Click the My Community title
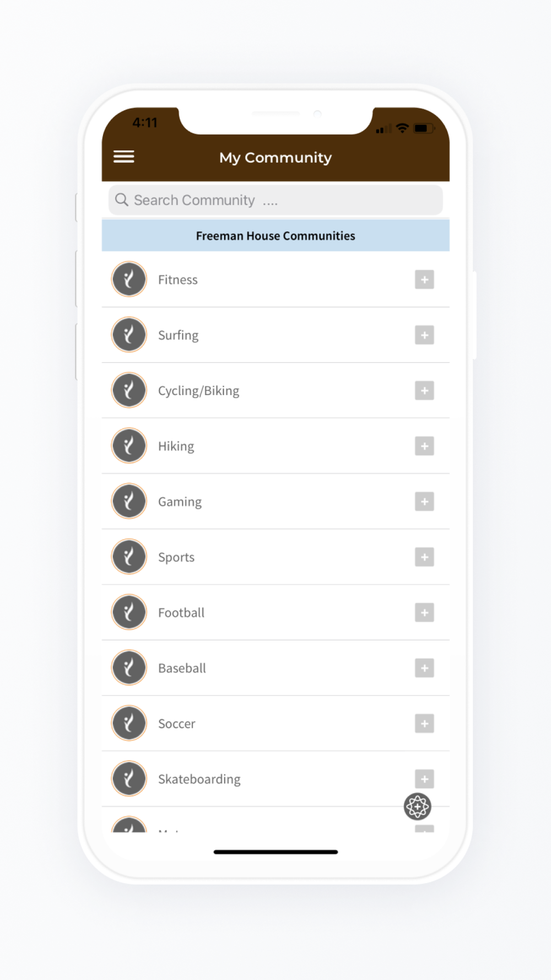This screenshot has width=551, height=980. pyautogui.click(x=275, y=158)
